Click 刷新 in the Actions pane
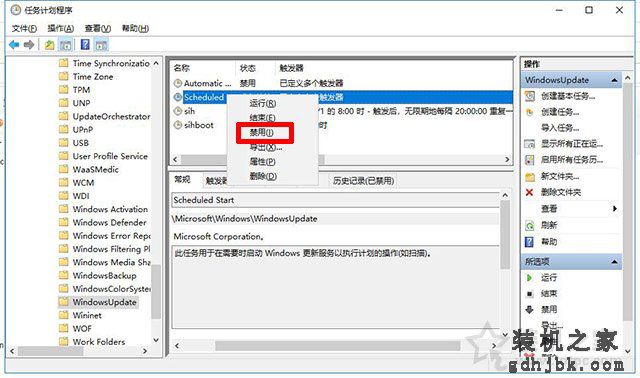This screenshot has width=640, height=378. pyautogui.click(x=549, y=225)
